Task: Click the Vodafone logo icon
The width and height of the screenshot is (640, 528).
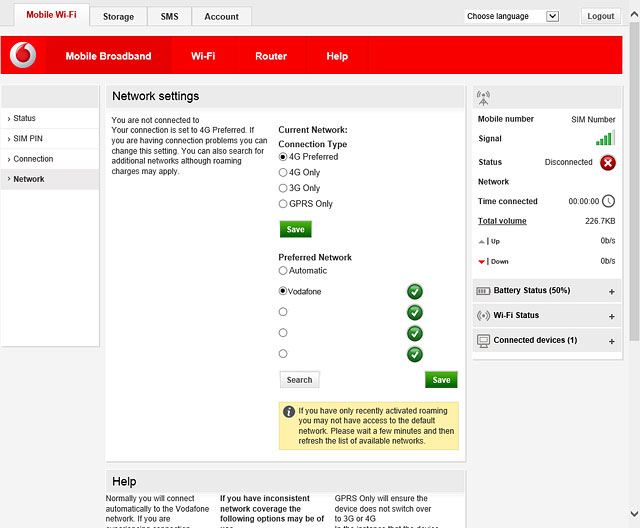Action: (23, 55)
